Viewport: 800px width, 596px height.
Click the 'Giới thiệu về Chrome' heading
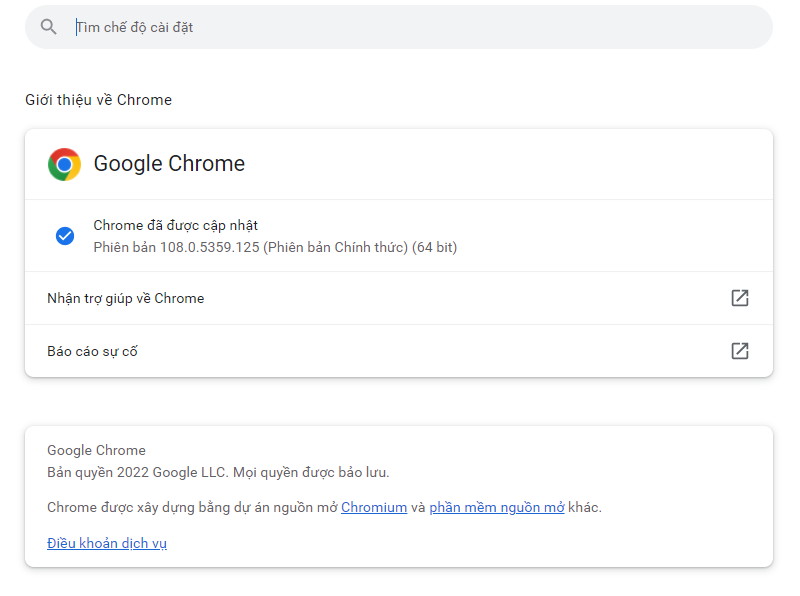click(x=98, y=100)
